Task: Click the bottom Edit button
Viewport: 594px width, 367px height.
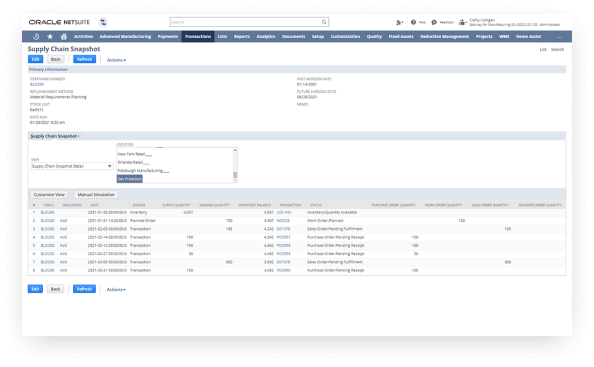Action: pos(35,289)
